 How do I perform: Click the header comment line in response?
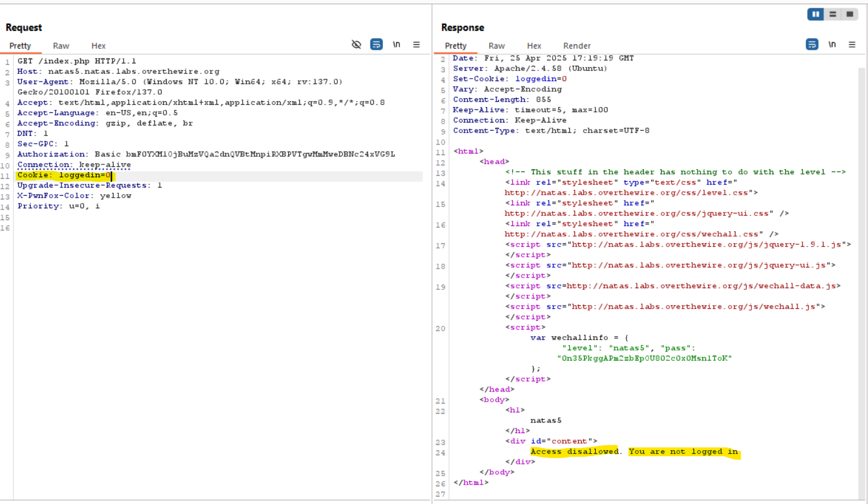(x=676, y=172)
